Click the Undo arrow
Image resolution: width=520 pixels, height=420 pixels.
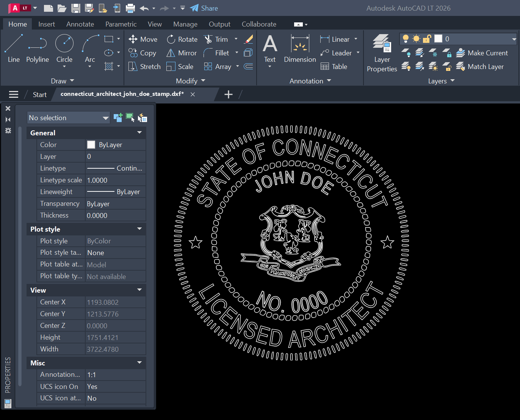click(x=144, y=8)
